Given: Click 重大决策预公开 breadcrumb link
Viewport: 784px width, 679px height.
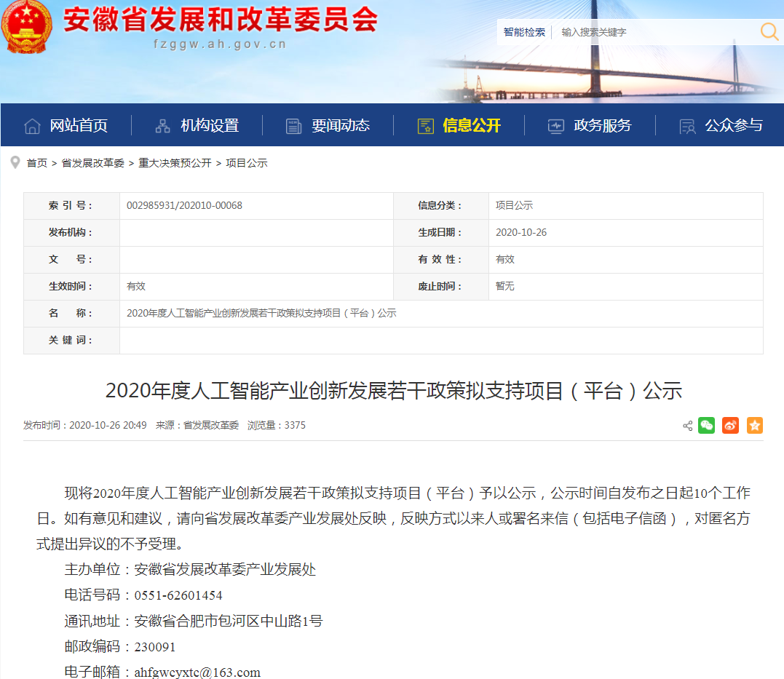Looking at the screenshot, I should tap(175, 163).
